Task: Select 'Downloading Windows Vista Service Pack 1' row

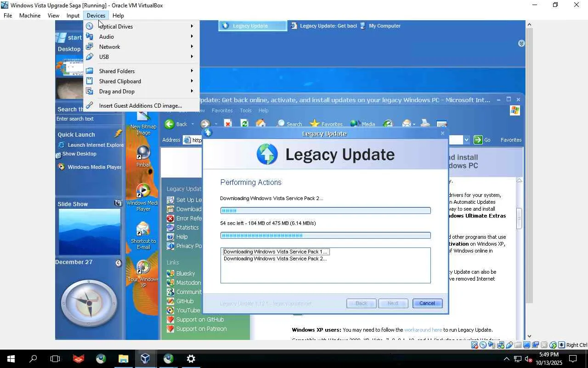Action: pos(276,252)
